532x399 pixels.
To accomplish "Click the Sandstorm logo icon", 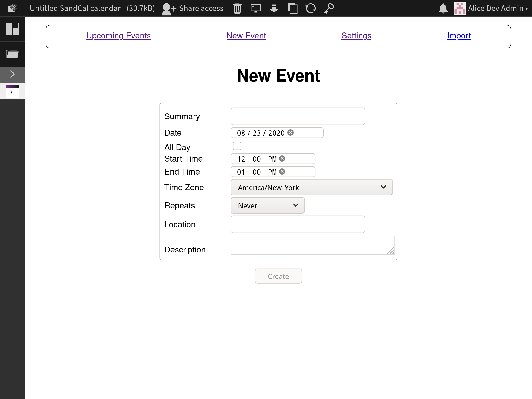I will point(12,8).
